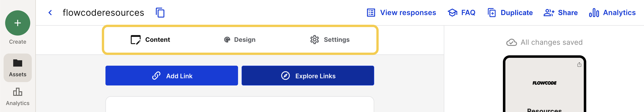This screenshot has height=112, width=644.
Task: Click the share icon in phone preview
Action: click(x=579, y=65)
